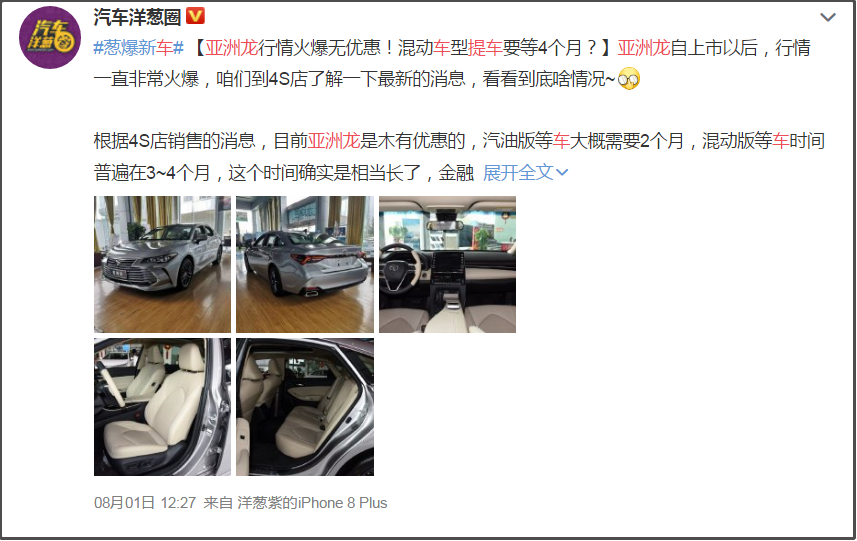The width and height of the screenshot is (857, 541).
Task: Open the dashboard interior photo
Action: [448, 264]
